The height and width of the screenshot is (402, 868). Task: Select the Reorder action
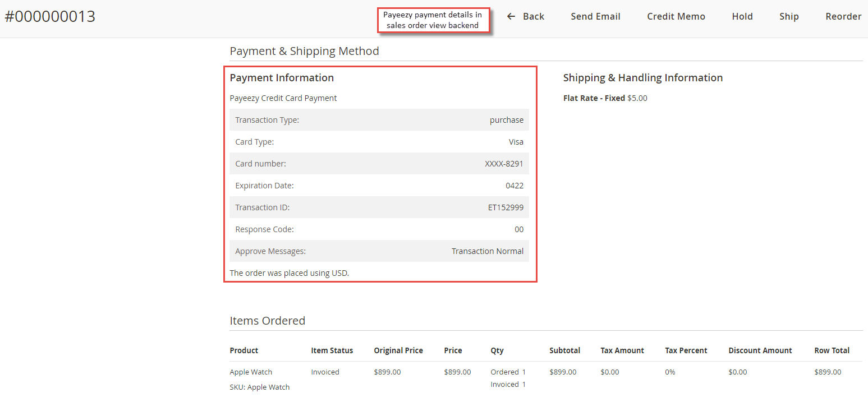(843, 16)
